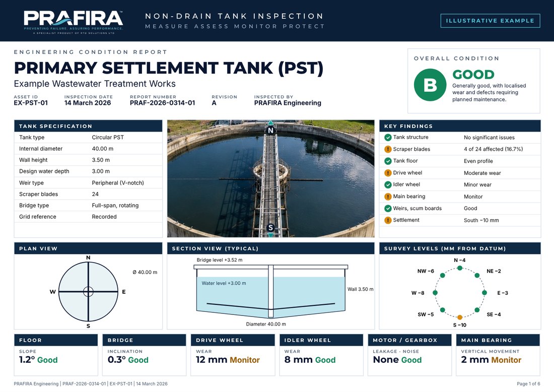Click the green check icon beside Idler wheel

pyautogui.click(x=388, y=184)
